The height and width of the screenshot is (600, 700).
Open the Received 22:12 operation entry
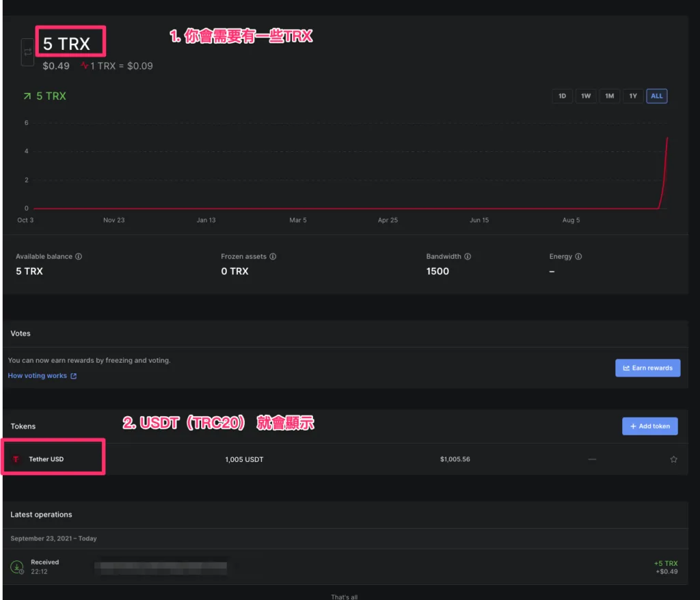tap(45, 567)
